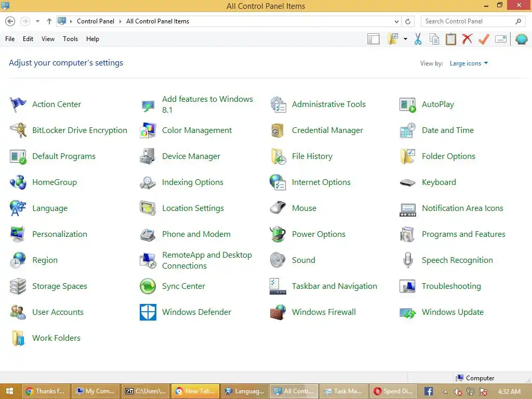532x399 pixels.
Task: Open the Storage Spaces icon
Action: (x=18, y=286)
